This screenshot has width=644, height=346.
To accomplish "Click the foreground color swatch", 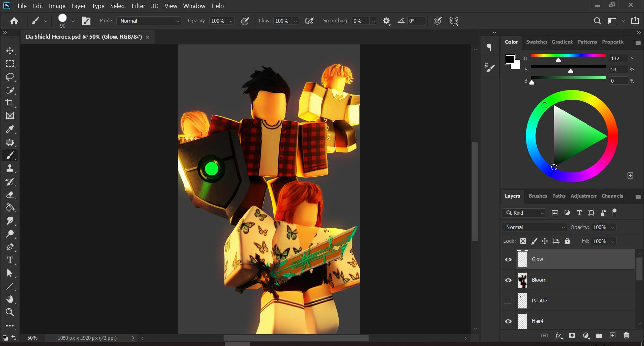I will coord(510,59).
